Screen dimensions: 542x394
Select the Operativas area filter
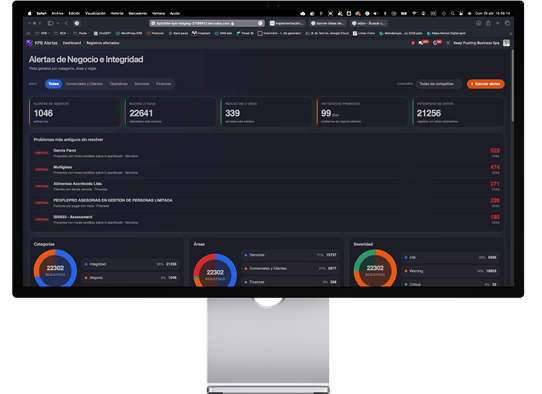click(x=119, y=84)
